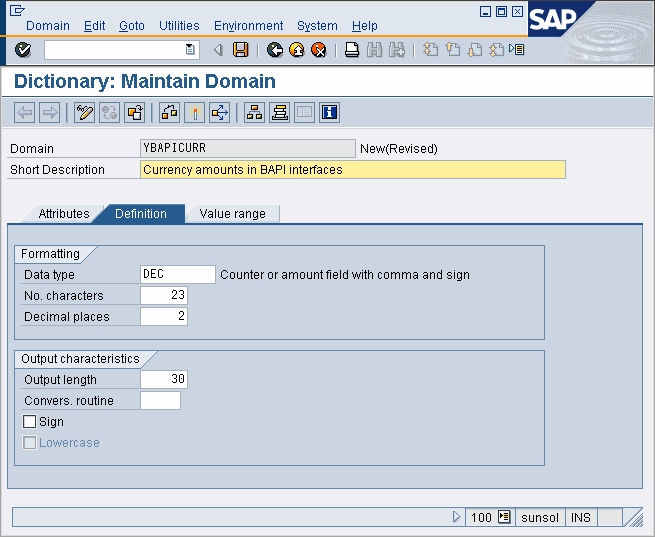
Task: Activate the domain with the matchstick icon
Action: (195, 113)
